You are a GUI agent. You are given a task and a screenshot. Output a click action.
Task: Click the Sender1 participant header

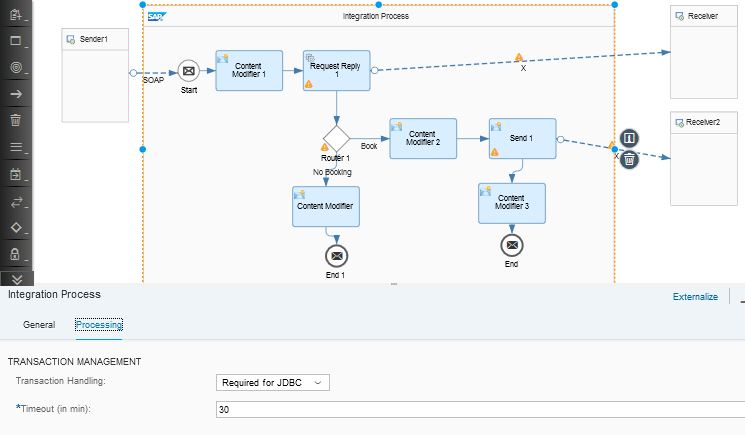click(x=95, y=39)
